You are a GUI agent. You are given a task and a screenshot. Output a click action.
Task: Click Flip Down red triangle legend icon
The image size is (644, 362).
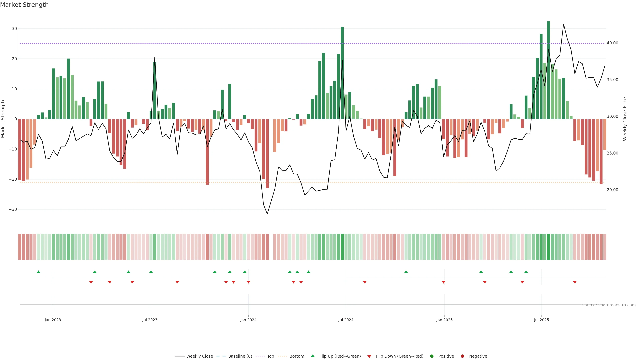[369, 356]
